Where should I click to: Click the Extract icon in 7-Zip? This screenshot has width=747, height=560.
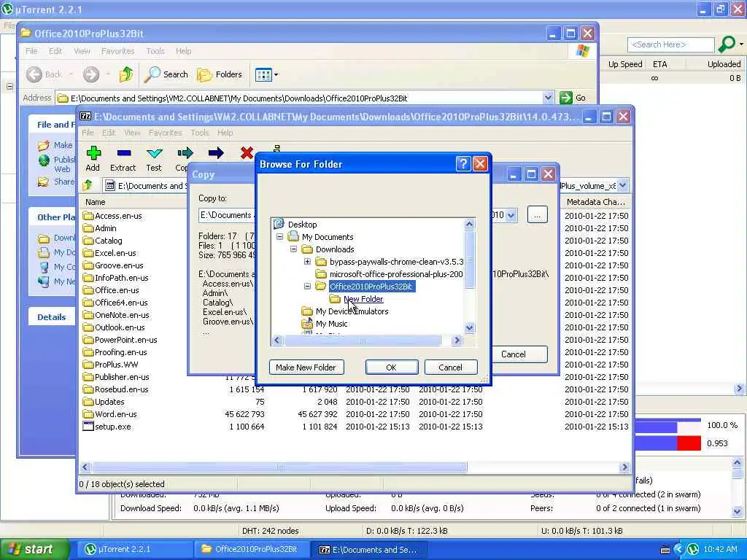click(123, 153)
